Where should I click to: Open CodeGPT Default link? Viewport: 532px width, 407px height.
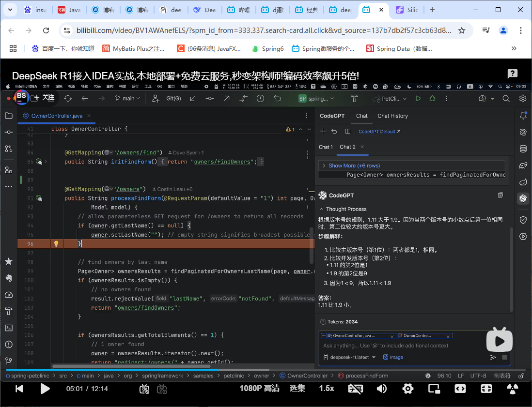click(x=379, y=132)
